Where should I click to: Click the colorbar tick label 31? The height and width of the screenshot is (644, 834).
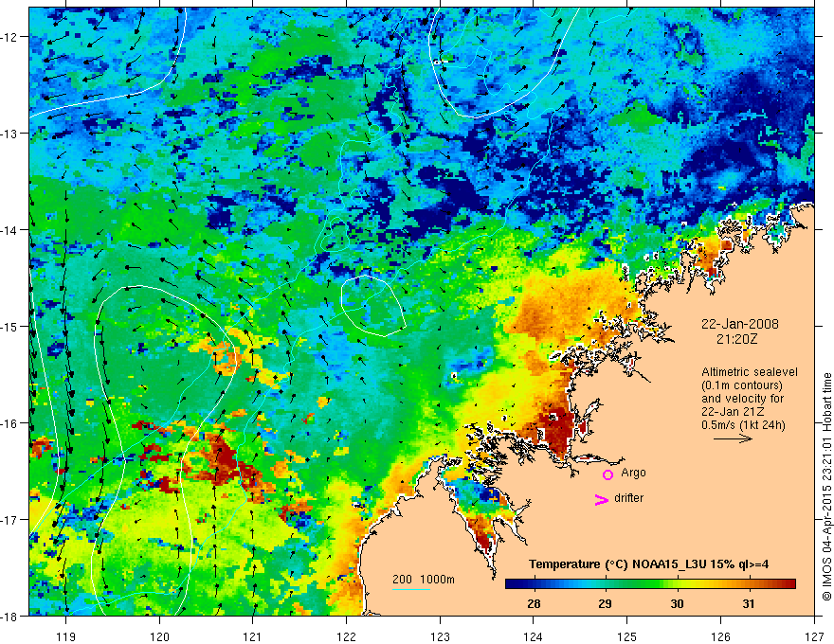pos(749,604)
